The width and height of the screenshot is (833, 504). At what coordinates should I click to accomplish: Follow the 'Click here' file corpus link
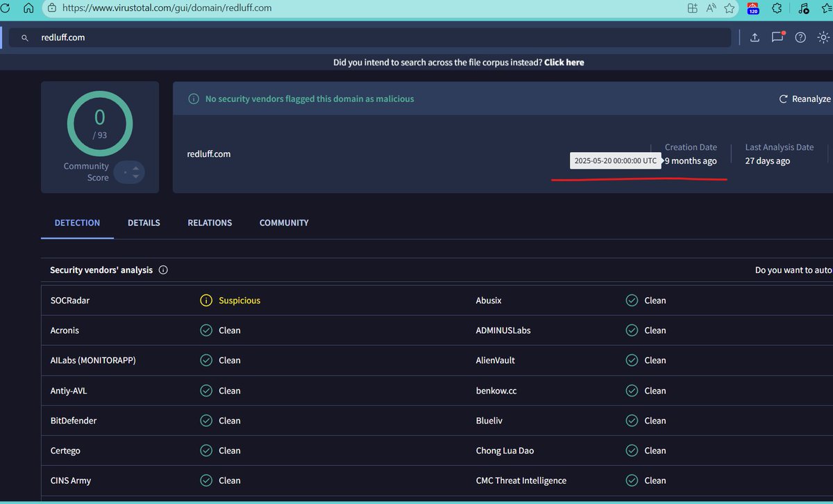click(564, 62)
